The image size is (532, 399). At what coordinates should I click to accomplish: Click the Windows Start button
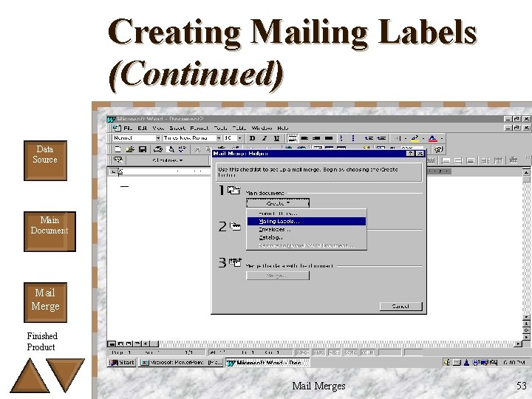click(x=122, y=363)
